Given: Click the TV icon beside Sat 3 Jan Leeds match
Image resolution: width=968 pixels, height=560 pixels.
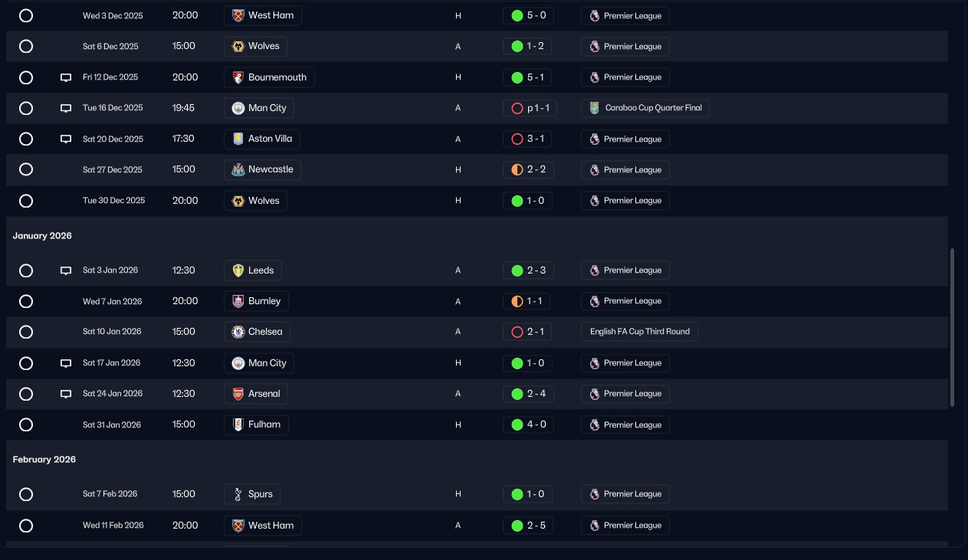Looking at the screenshot, I should click(66, 270).
